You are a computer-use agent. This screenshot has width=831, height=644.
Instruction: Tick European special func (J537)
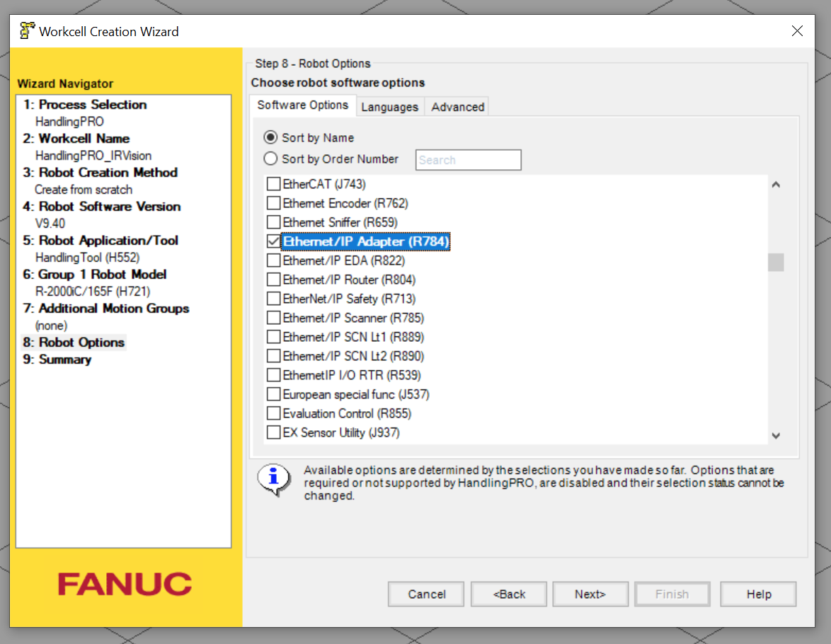point(273,394)
